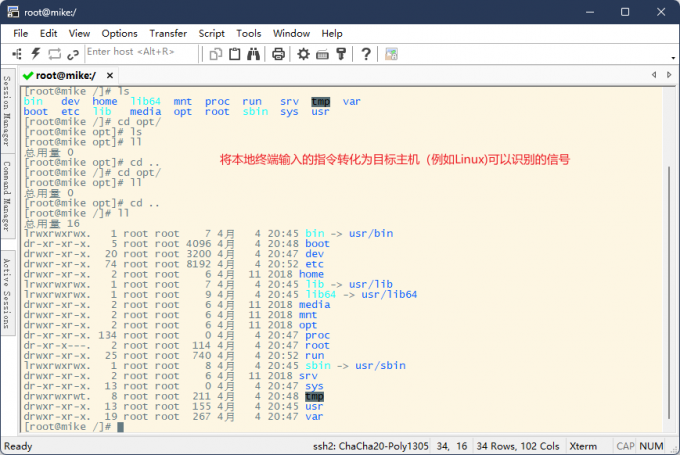
Task: Click the 34 Rows, 102 Cols status entry
Action: tap(518, 446)
